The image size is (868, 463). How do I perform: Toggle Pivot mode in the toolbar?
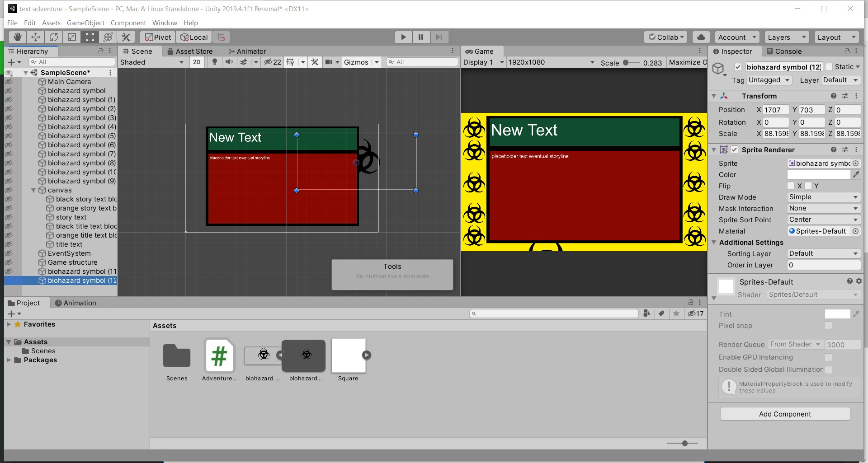tap(157, 37)
